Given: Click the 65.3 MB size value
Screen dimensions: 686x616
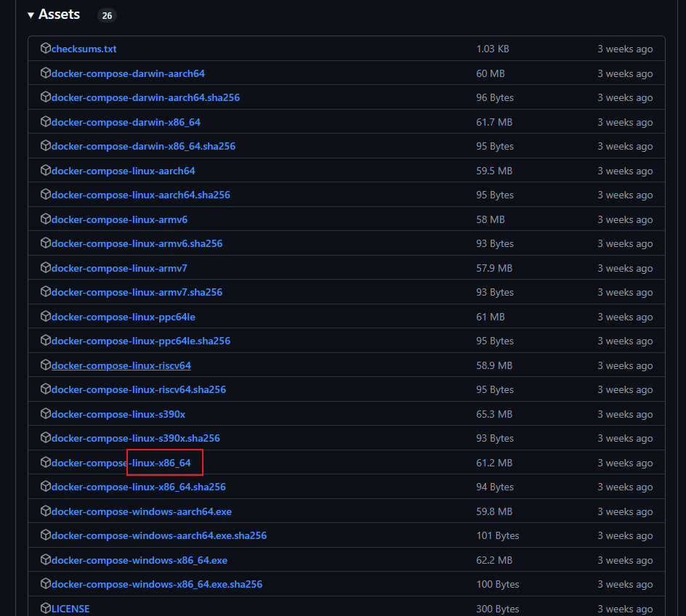Looking at the screenshot, I should coord(494,414).
